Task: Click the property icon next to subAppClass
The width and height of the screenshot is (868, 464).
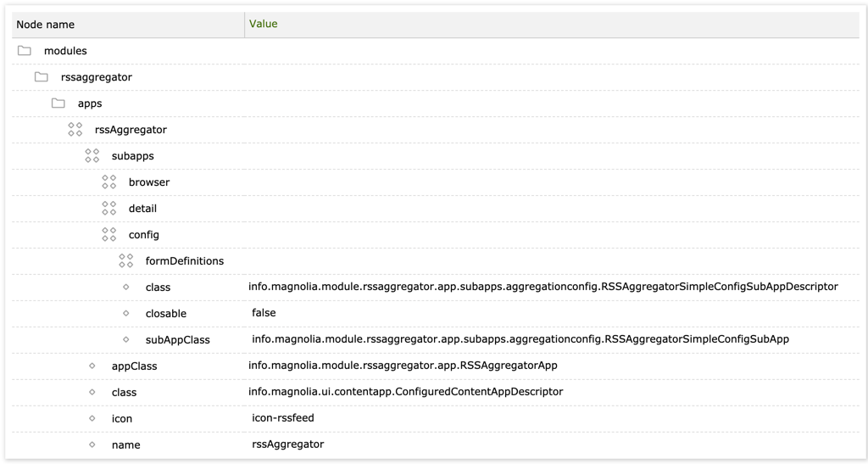Action: [126, 339]
